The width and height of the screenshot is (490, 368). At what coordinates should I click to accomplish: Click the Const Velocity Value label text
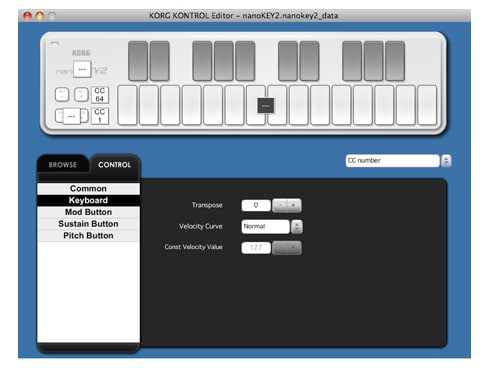(x=193, y=247)
